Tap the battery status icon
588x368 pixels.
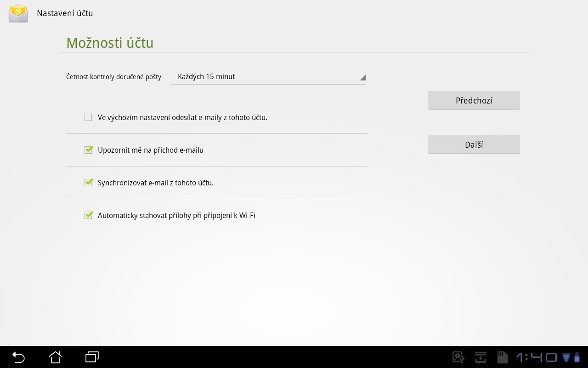tap(577, 357)
